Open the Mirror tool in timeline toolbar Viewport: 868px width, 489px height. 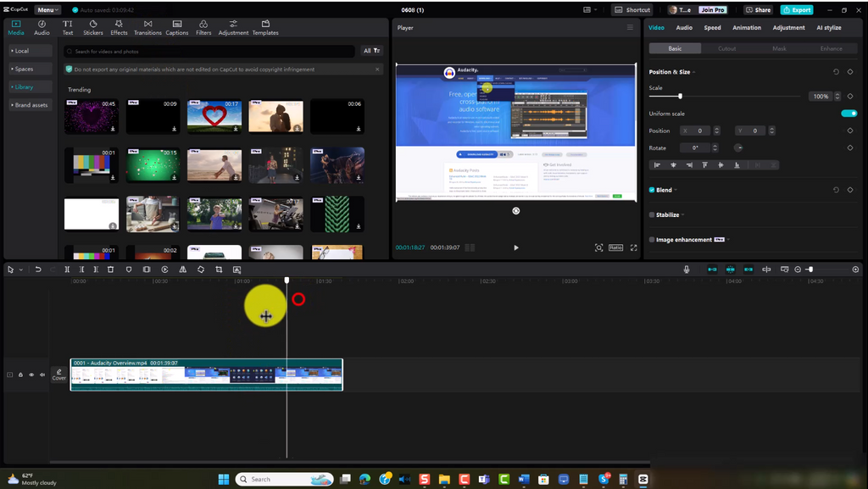181,269
